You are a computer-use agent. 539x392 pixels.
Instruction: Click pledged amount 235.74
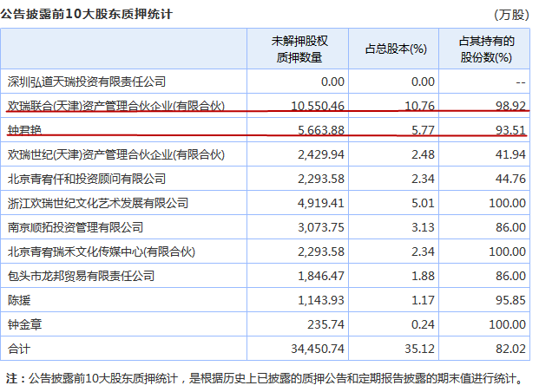pos(325,324)
